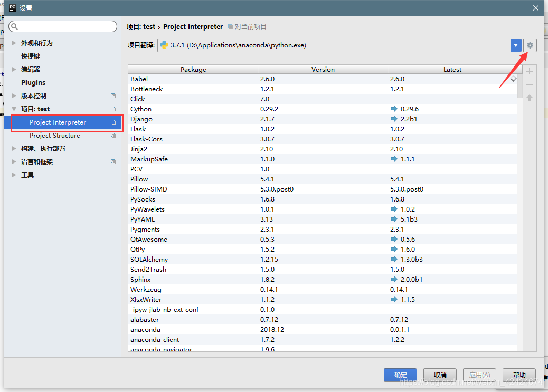
Task: Sort by the Package column header
Action: (193, 69)
